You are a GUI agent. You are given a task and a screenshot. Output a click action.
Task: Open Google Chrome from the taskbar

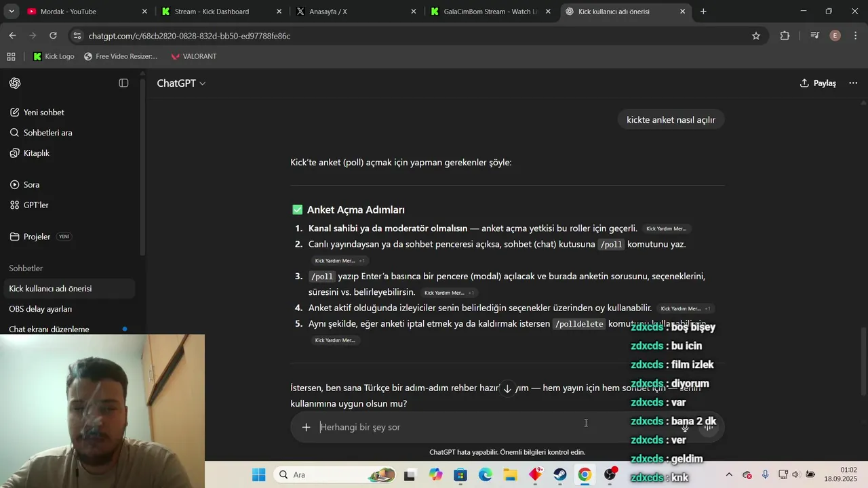click(x=585, y=475)
